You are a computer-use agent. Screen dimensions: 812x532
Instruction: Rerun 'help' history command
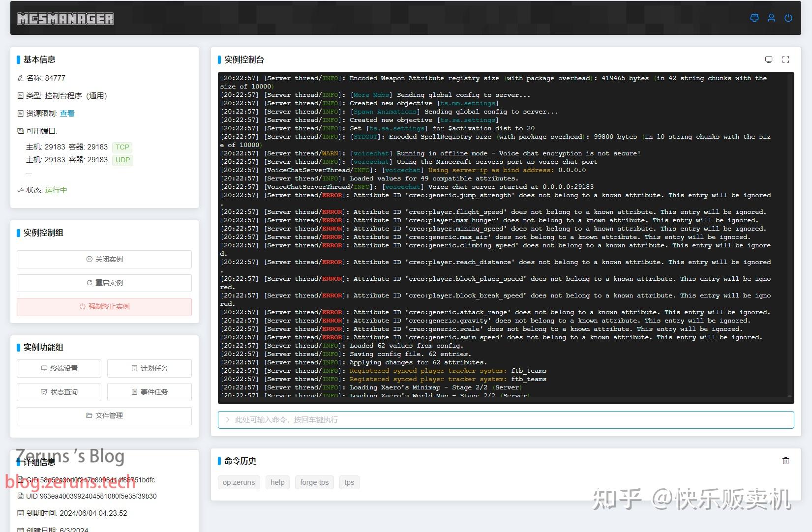click(277, 482)
